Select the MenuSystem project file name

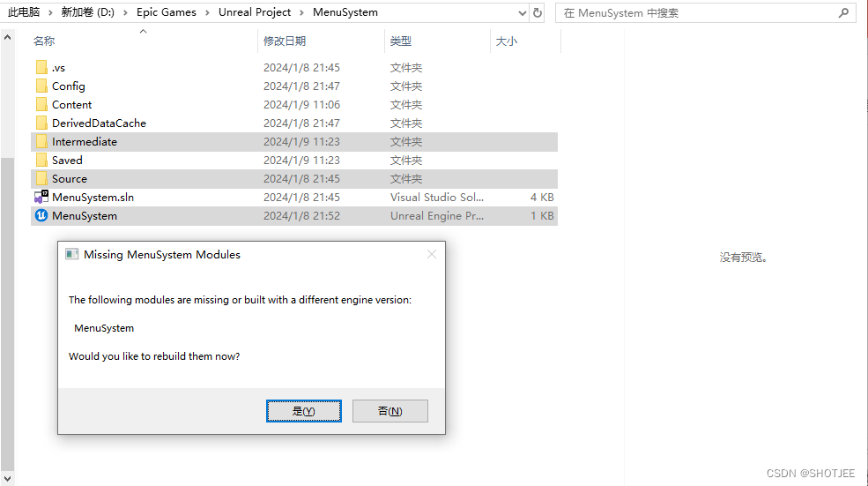click(x=85, y=215)
